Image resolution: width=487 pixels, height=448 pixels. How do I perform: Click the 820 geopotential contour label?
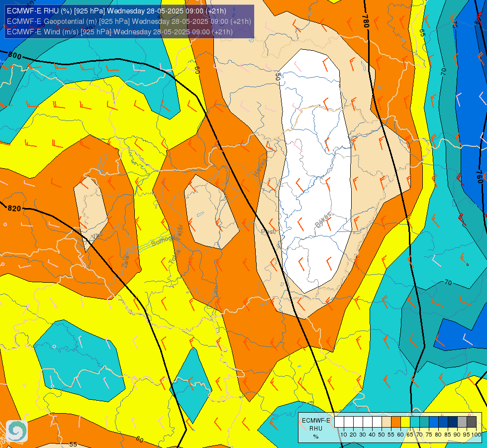click(14, 208)
